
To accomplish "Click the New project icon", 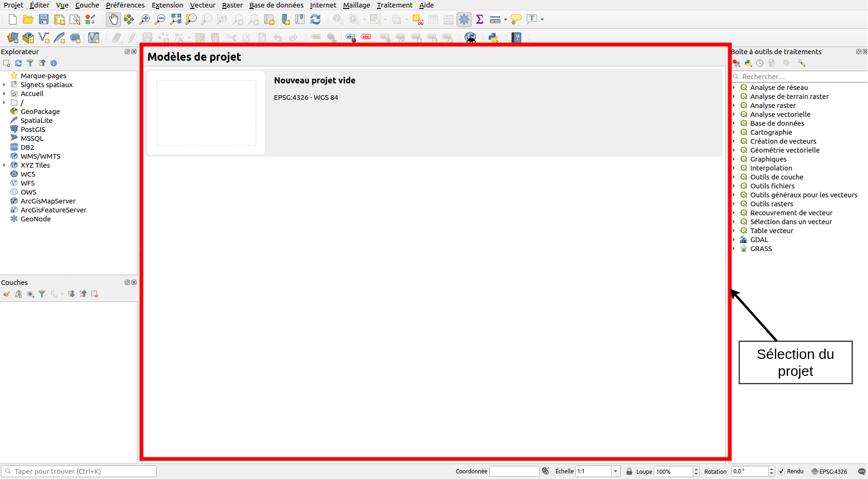I will (13, 19).
